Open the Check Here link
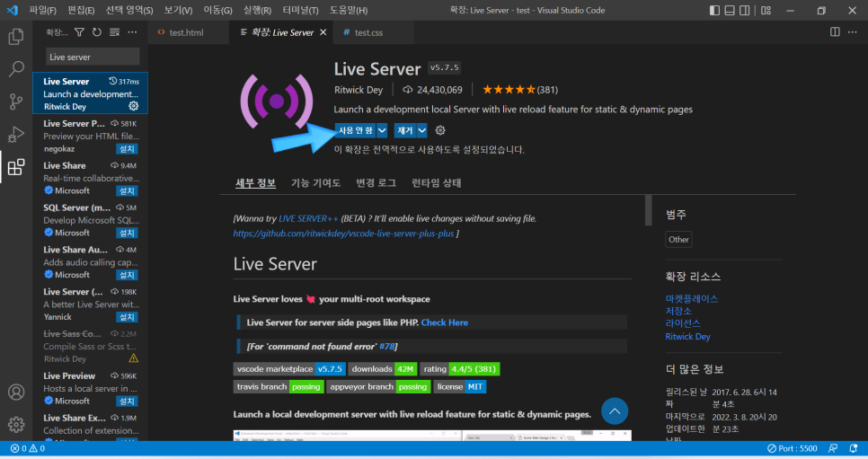This screenshot has width=868, height=459. click(x=445, y=322)
